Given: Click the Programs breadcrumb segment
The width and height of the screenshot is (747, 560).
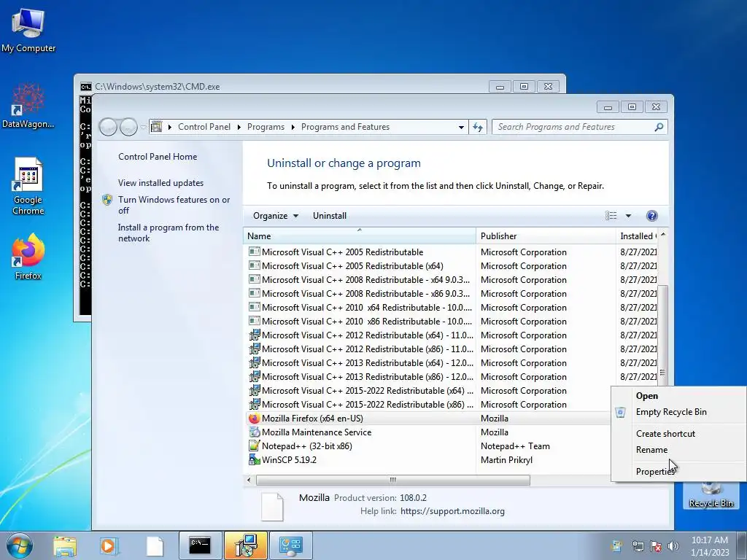Looking at the screenshot, I should point(266,127).
